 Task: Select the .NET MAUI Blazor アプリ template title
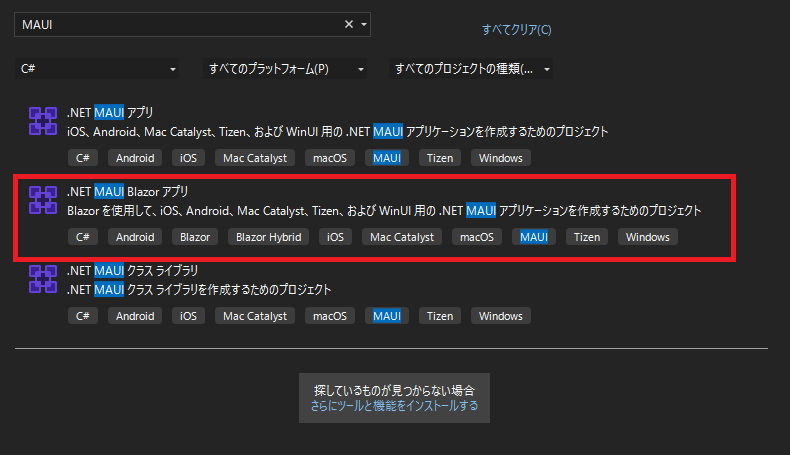tap(127, 191)
